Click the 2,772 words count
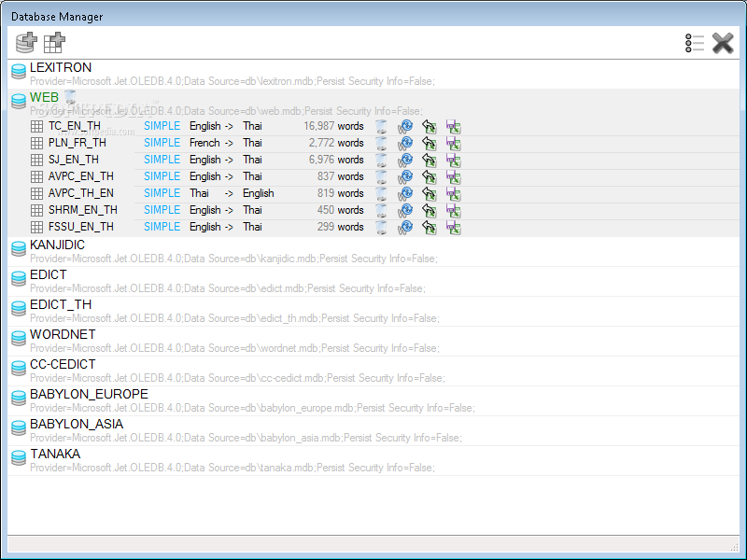The width and height of the screenshot is (747, 560). 336,143
